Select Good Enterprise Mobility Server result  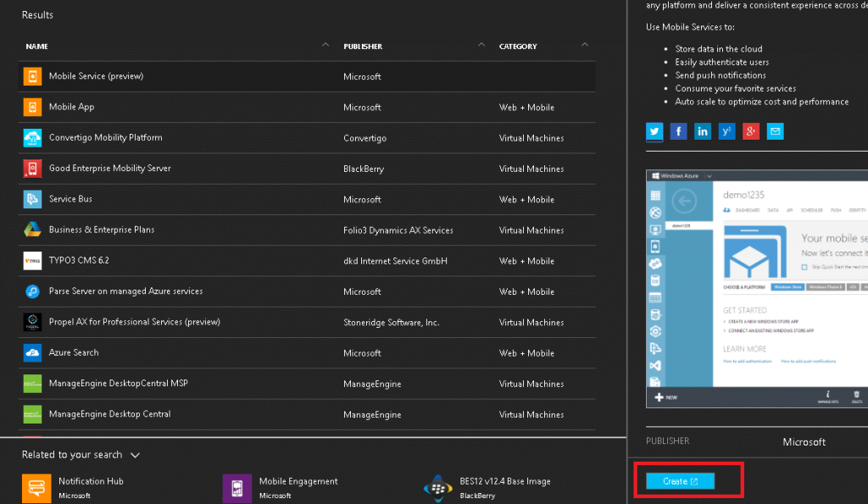pos(307,169)
